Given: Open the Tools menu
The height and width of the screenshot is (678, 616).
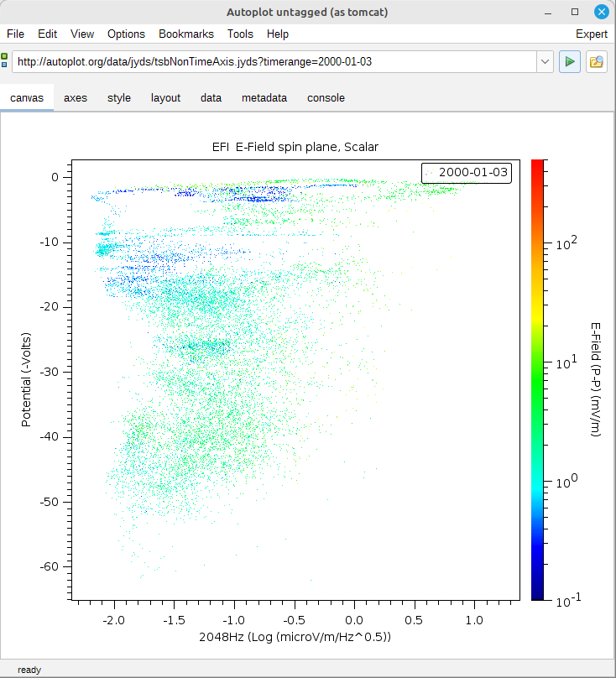Looking at the screenshot, I should (240, 34).
